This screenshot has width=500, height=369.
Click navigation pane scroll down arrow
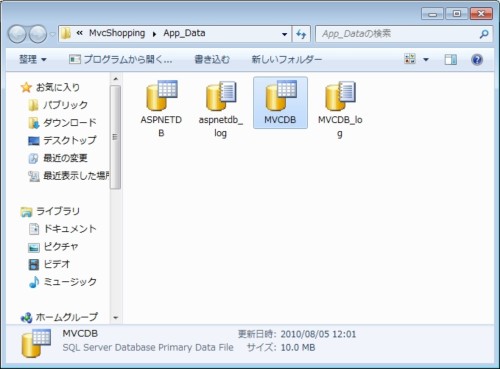pyautogui.click(x=116, y=318)
